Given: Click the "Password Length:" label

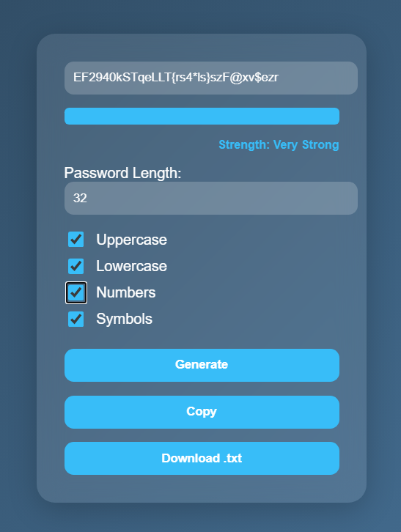Looking at the screenshot, I should (x=122, y=173).
